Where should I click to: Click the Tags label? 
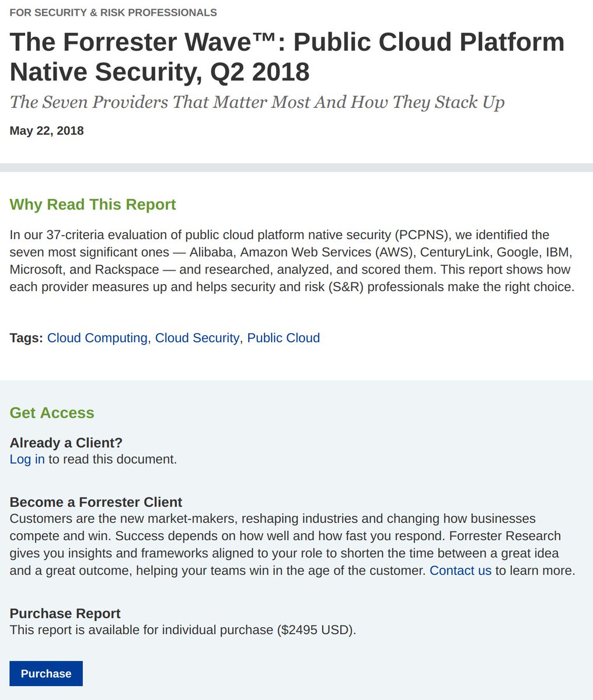click(x=26, y=338)
